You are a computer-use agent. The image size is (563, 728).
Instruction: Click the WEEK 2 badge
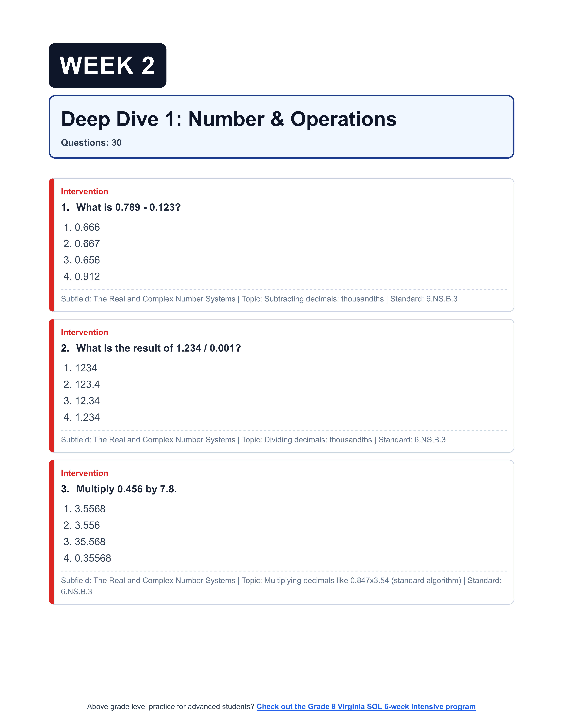(x=107, y=65)
